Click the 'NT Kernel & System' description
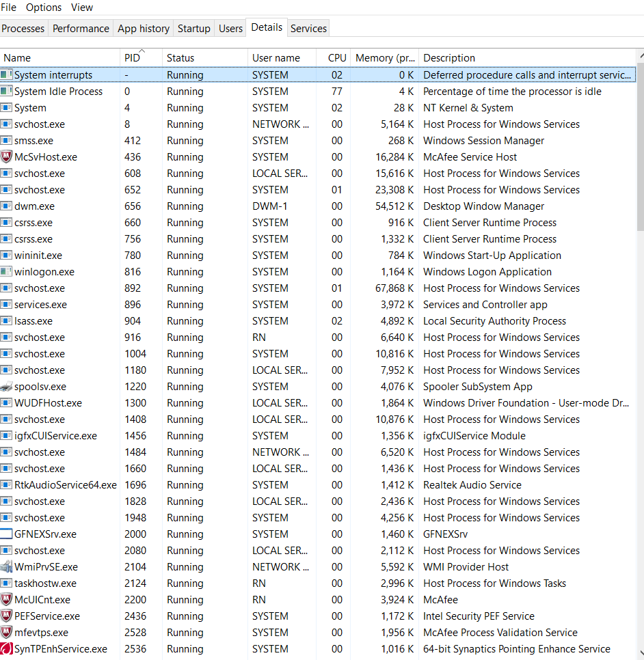Image resolution: width=644 pixels, height=660 pixels. tap(468, 108)
